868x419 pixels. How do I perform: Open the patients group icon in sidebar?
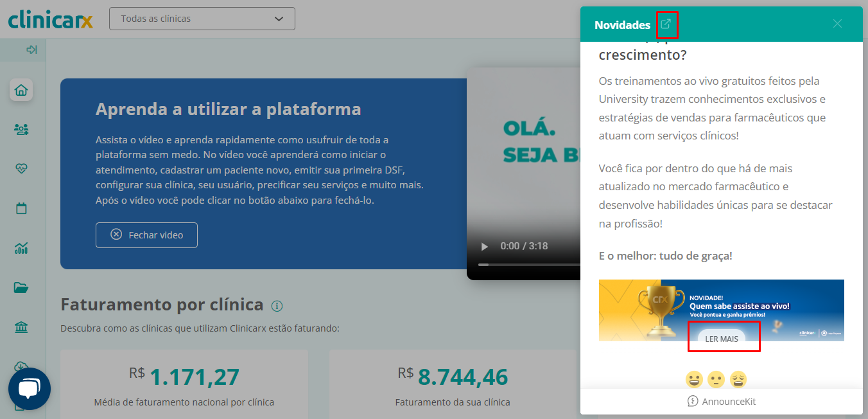point(21,130)
